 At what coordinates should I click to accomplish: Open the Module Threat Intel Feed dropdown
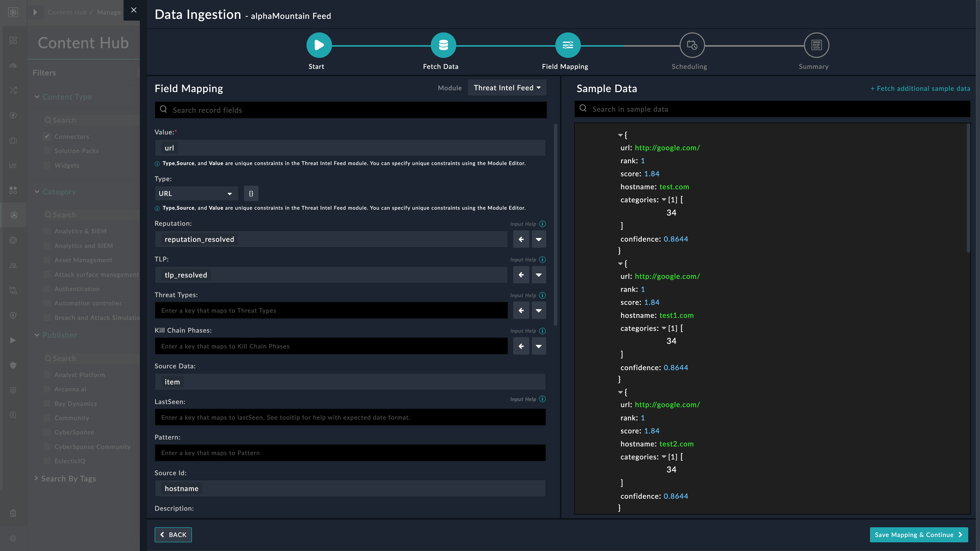[507, 88]
